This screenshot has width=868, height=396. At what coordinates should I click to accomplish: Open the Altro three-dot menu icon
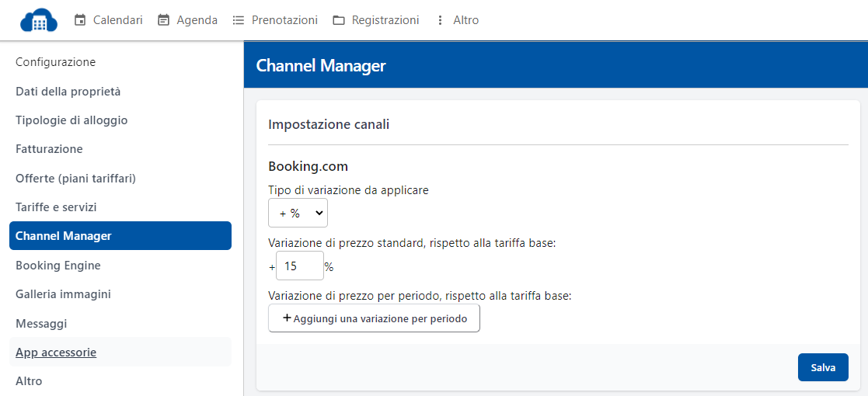pyautogui.click(x=441, y=20)
